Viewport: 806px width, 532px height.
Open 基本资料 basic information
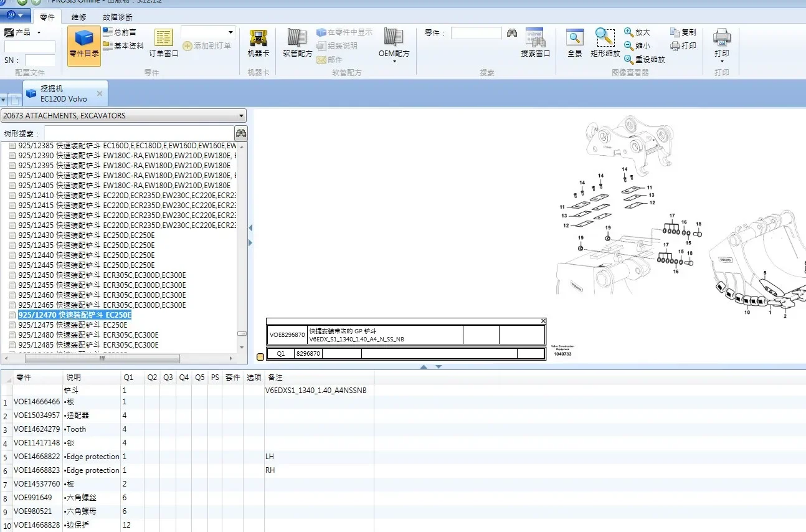[123, 45]
